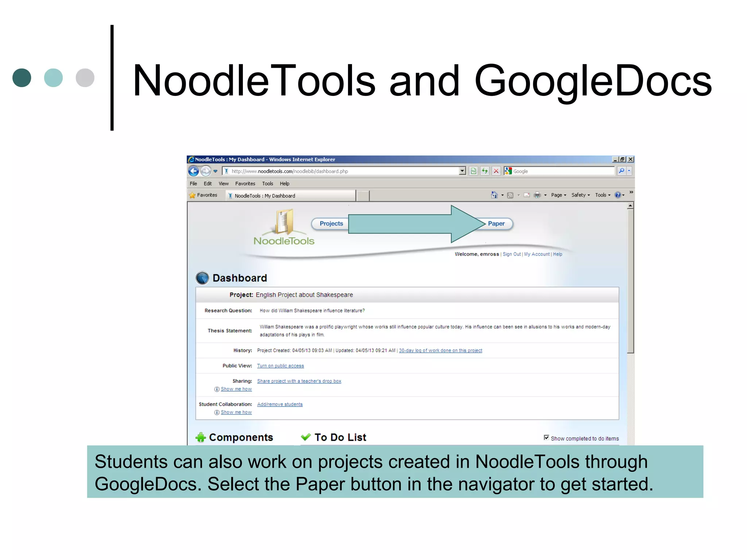This screenshot has height=560, width=747.
Task: Click the green To Do List checkmark icon
Action: [x=306, y=436]
